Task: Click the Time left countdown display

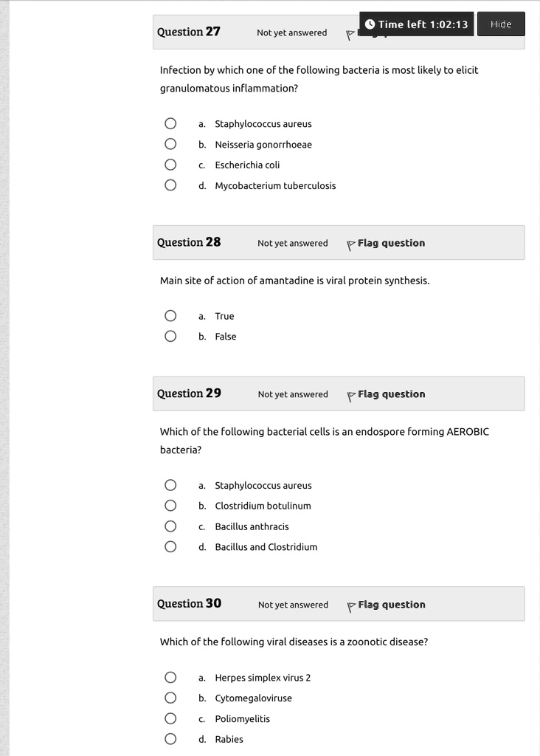Action: (417, 24)
